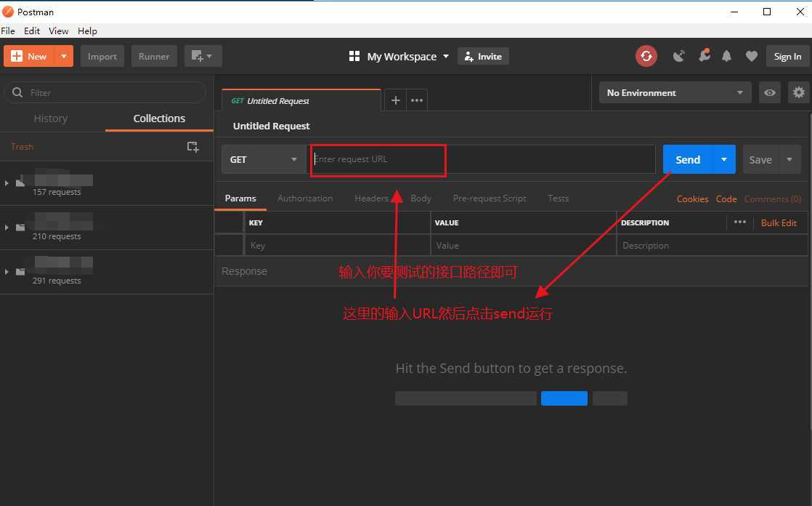Switch to the Collections tab
Image resolution: width=812 pixels, height=506 pixels.
click(159, 119)
